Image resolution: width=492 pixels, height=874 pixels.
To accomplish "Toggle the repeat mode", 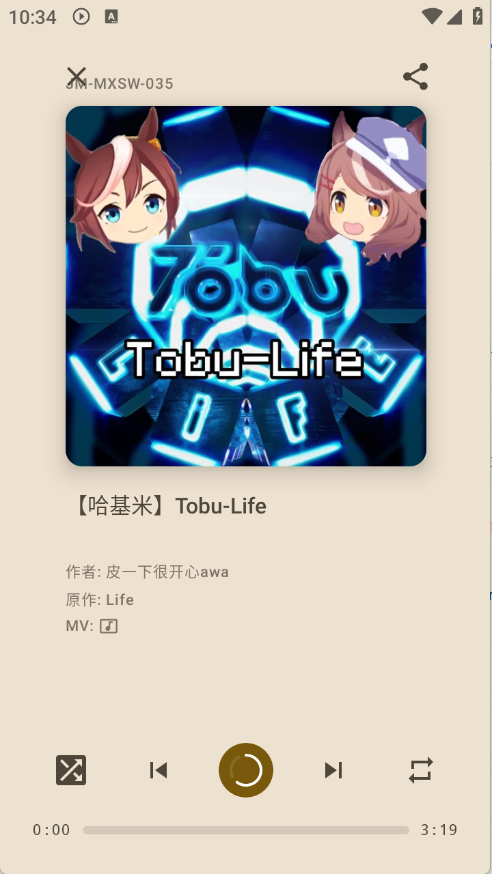I will (x=421, y=770).
